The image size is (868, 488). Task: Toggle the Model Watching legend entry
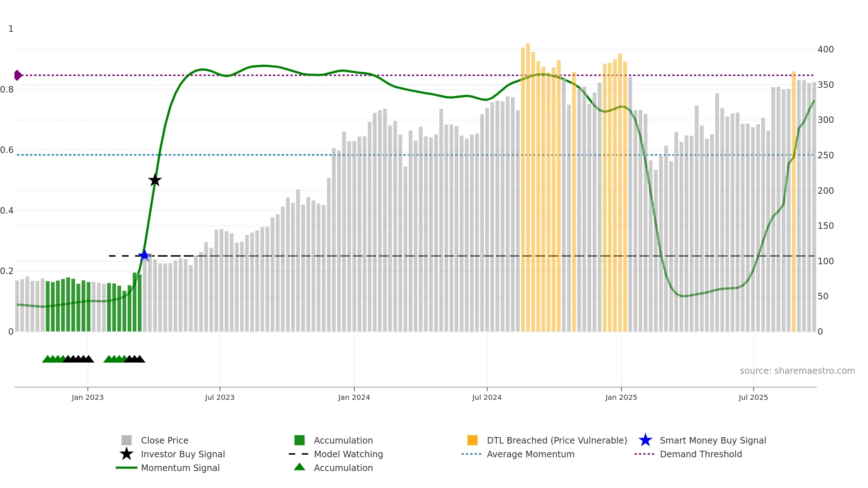[x=336, y=454]
